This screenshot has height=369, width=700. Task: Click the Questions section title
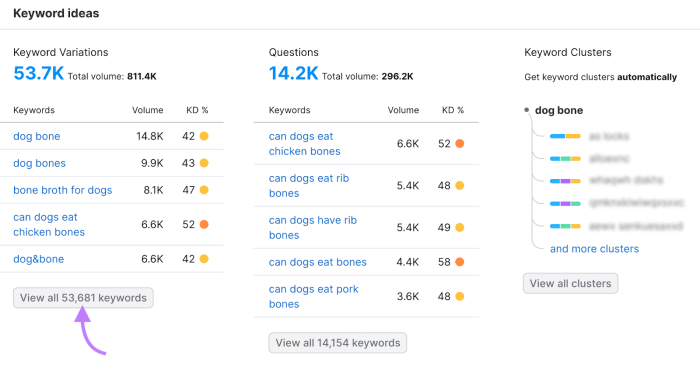294,52
